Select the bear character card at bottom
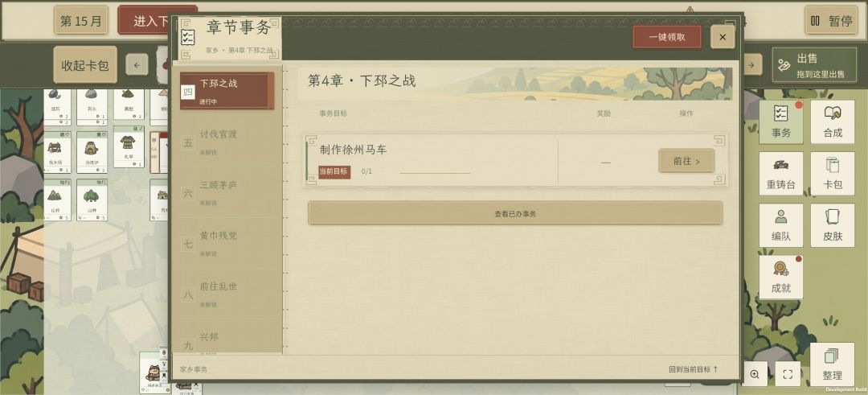This screenshot has height=395, width=868. click(x=153, y=373)
